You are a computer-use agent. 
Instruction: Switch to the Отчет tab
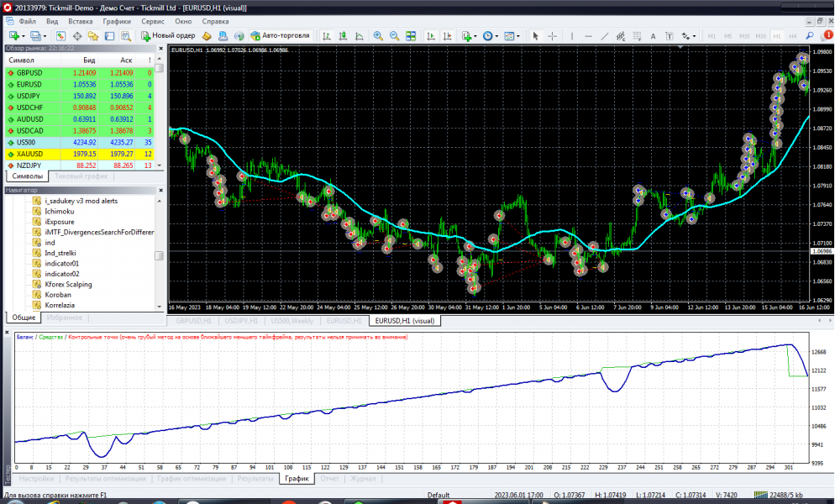(329, 479)
